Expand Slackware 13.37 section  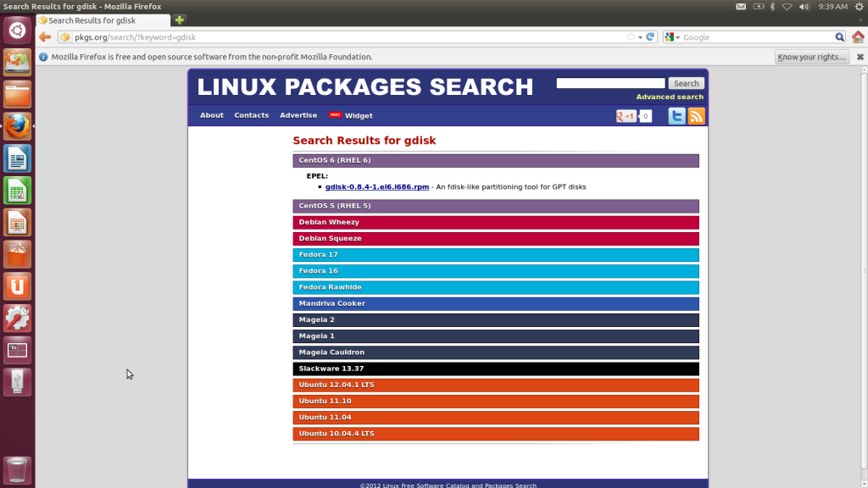496,369
